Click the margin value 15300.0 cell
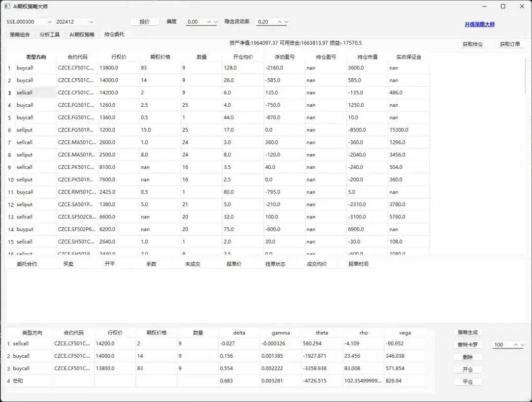Screen dimensions: 532x402 [x=408, y=130]
